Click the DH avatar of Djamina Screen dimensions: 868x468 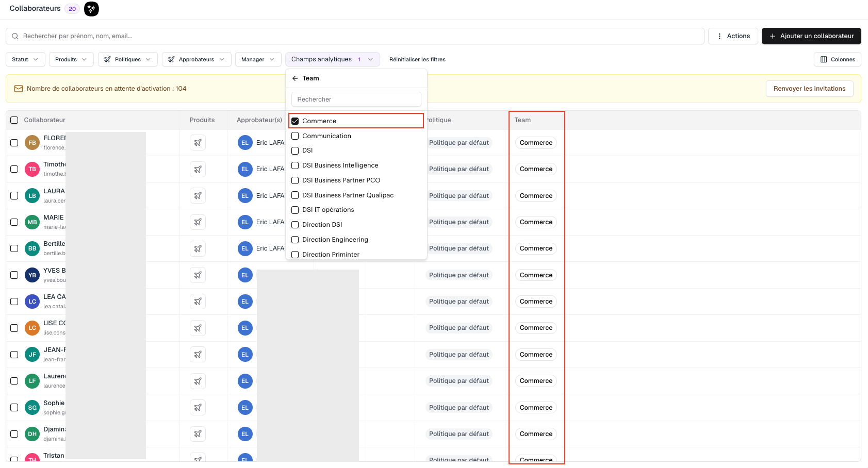[x=32, y=434]
